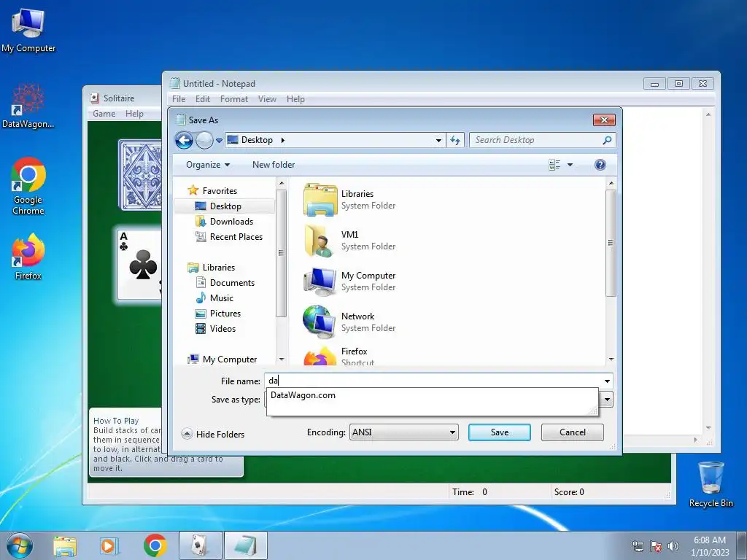Image resolution: width=747 pixels, height=560 pixels.
Task: Open Notepad View menu
Action: [267, 99]
